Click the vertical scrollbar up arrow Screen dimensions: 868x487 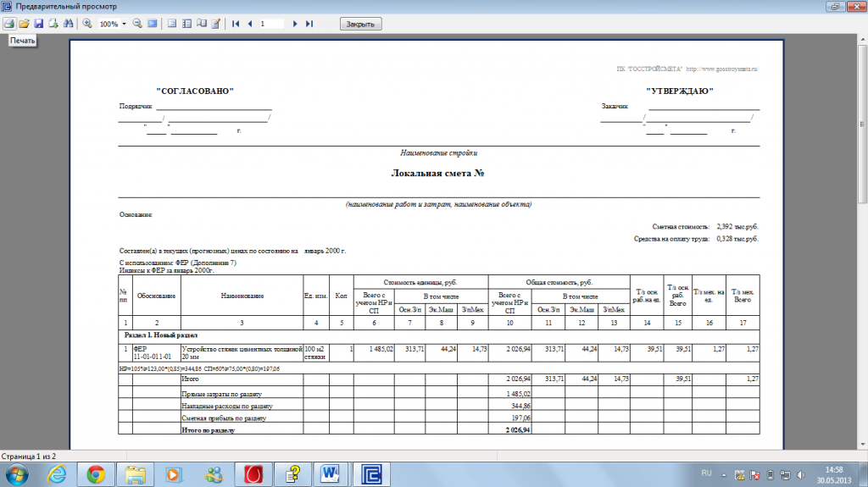(862, 40)
